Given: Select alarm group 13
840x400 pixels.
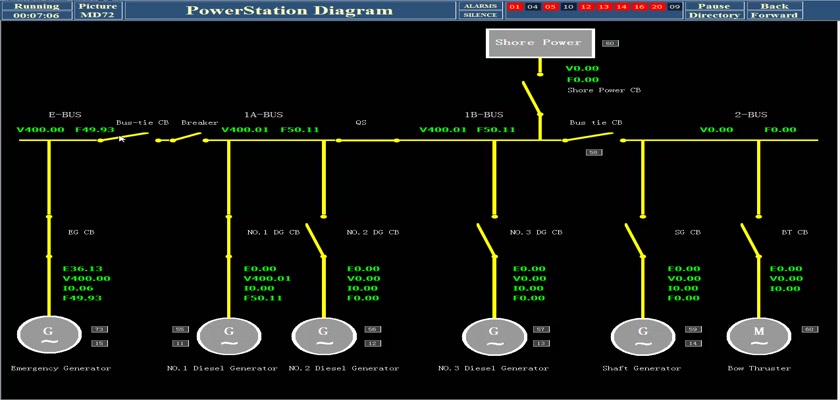Looking at the screenshot, I should point(603,7).
